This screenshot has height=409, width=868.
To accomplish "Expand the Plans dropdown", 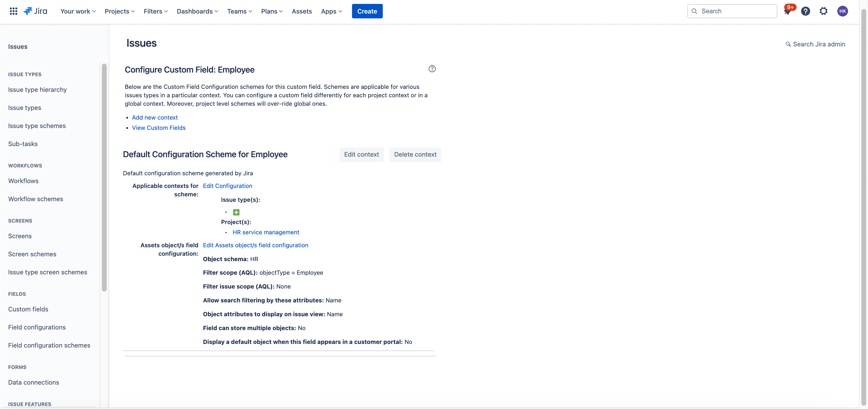I will click(272, 11).
